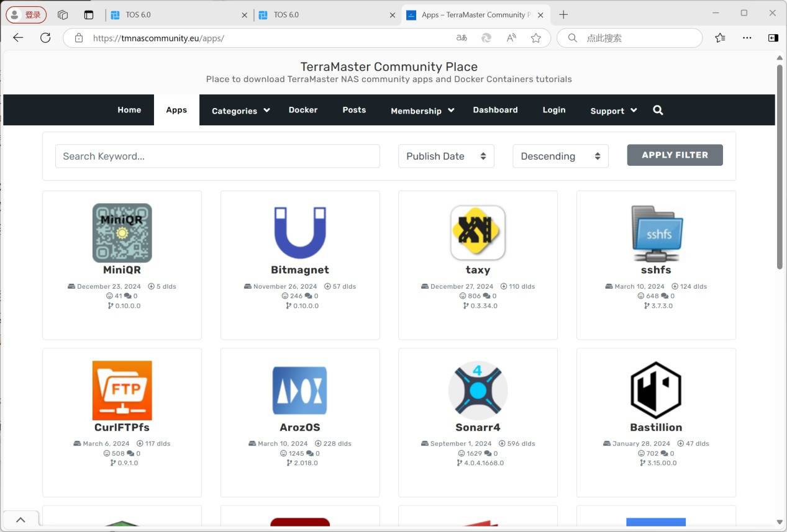Go to the Docker menu item

coord(303,110)
